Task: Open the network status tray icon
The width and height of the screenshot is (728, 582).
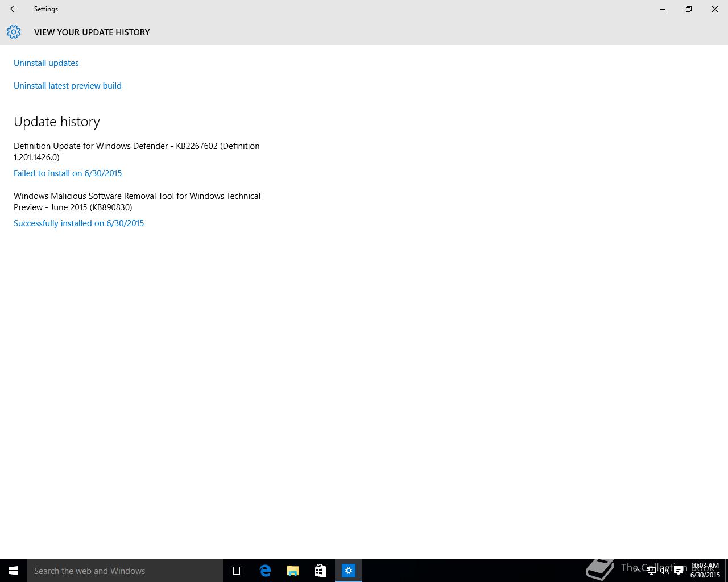Action: point(651,571)
